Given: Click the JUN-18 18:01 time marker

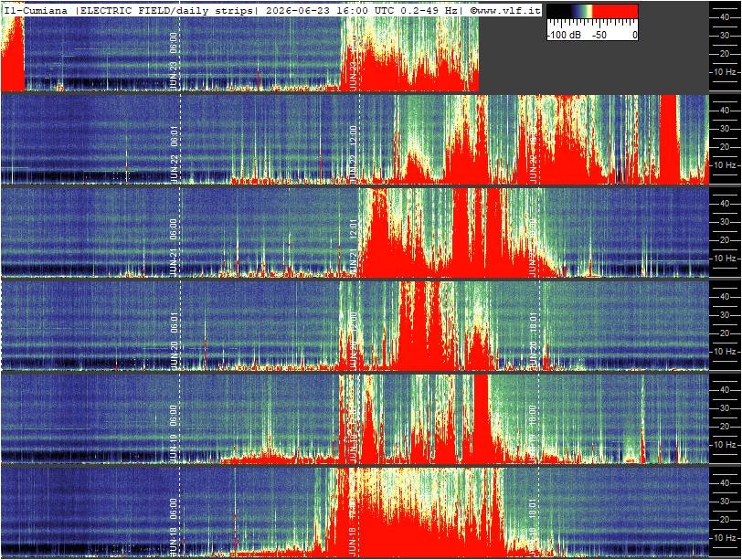Looking at the screenshot, I should tap(534, 527).
